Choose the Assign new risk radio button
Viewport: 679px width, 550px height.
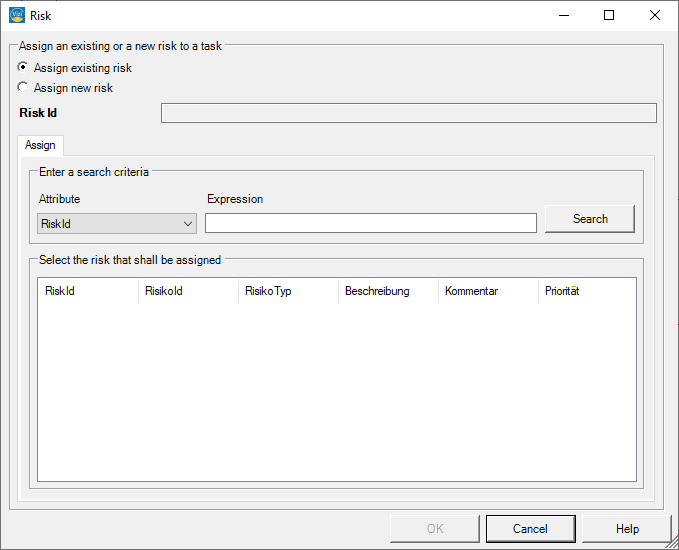click(x=23, y=88)
